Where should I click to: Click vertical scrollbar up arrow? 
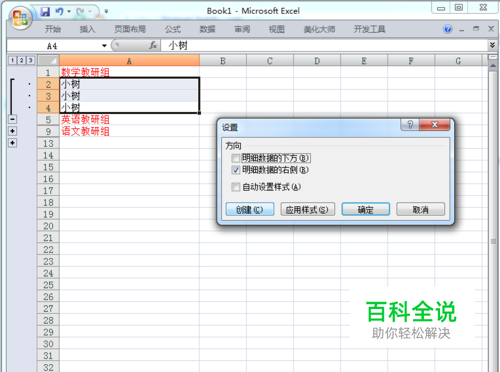click(493, 66)
